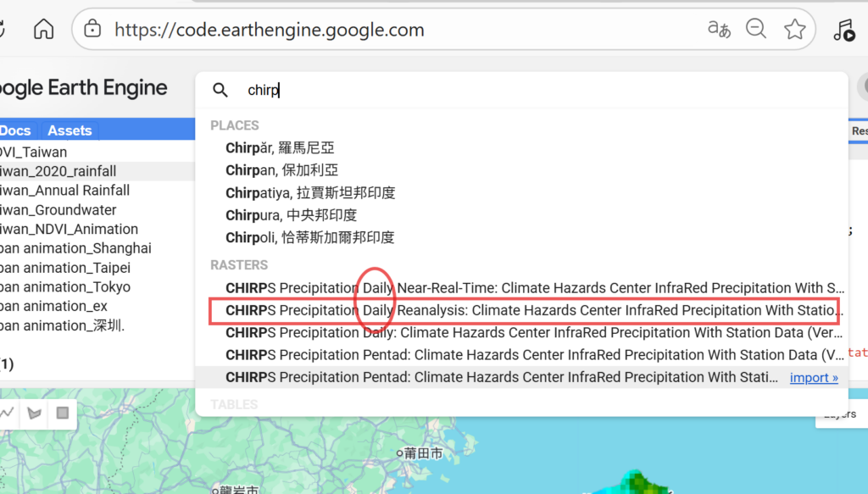Select the draw shape polygon tool
Image resolution: width=868 pixels, height=494 pixels.
pyautogui.click(x=34, y=414)
